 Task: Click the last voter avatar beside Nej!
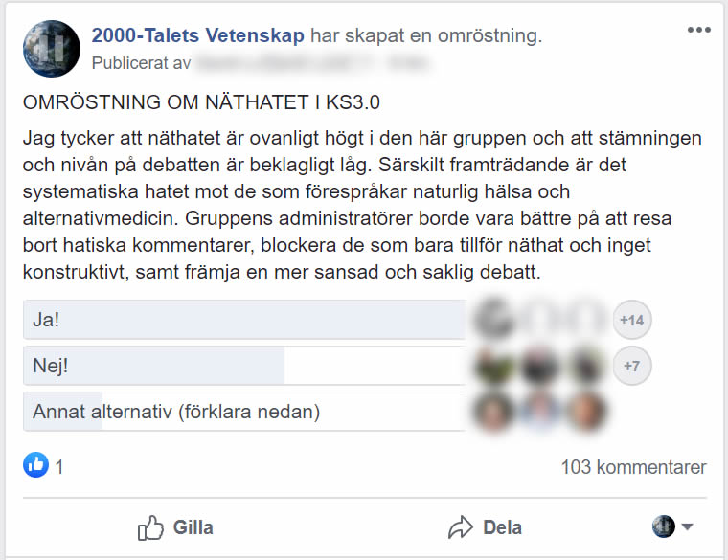tap(584, 366)
